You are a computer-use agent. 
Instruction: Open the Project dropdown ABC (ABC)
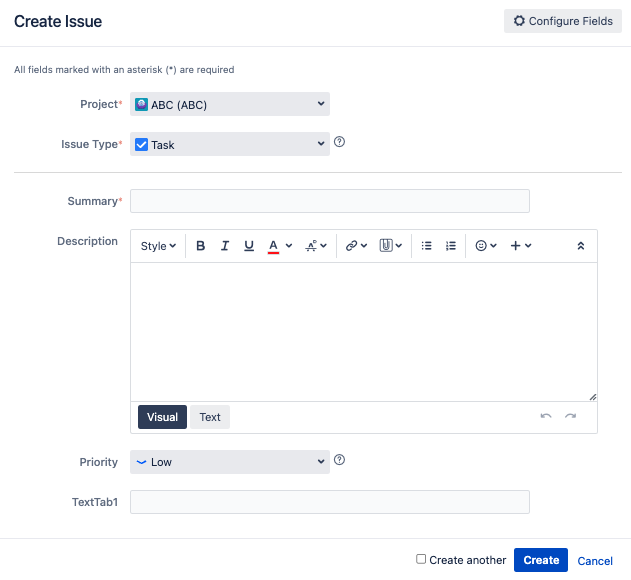coord(230,104)
